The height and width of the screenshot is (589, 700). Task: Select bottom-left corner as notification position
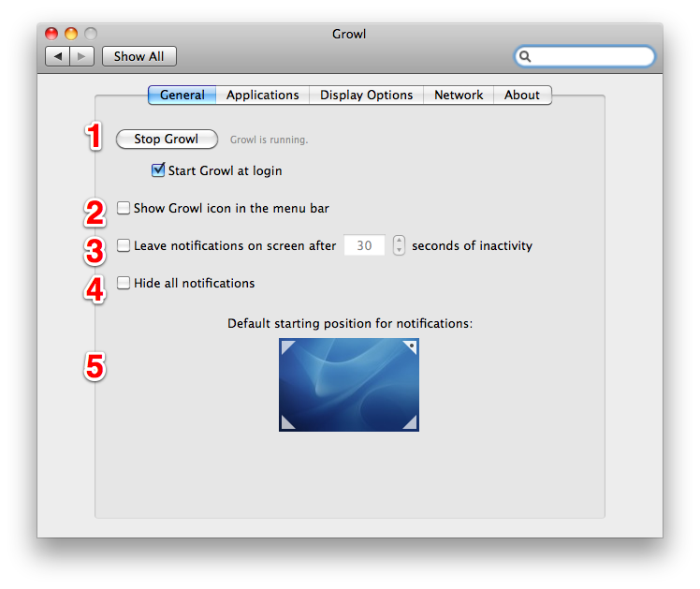[x=287, y=423]
